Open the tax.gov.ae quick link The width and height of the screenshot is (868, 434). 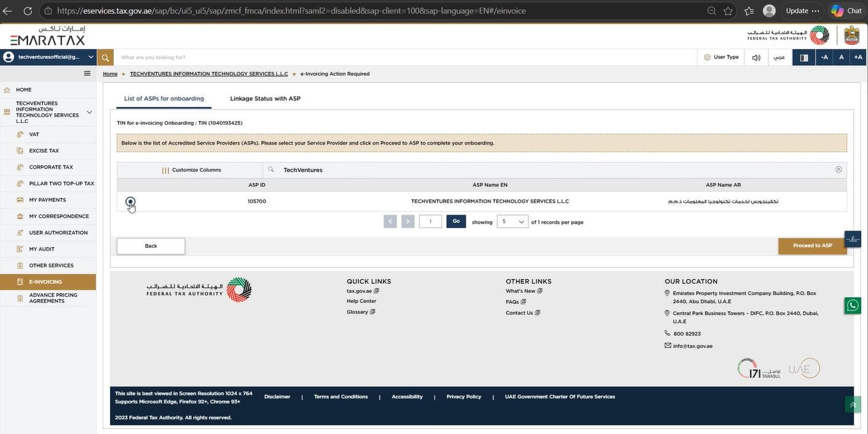[x=363, y=291]
